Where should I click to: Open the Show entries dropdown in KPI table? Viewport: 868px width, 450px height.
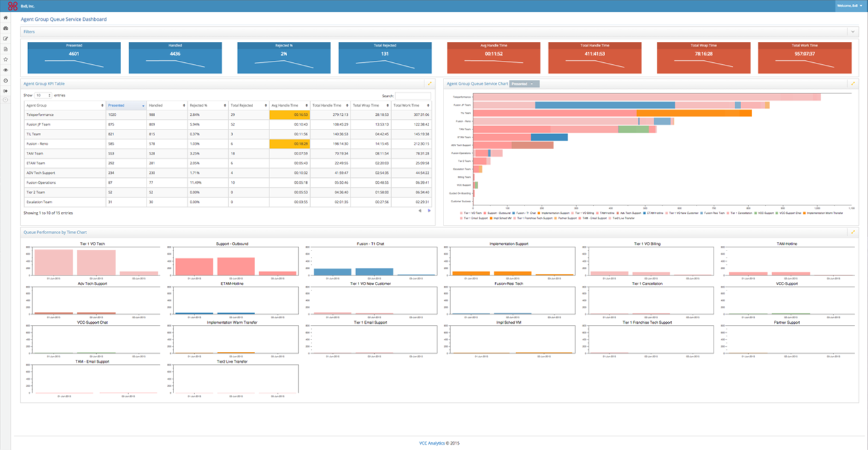pyautogui.click(x=43, y=95)
